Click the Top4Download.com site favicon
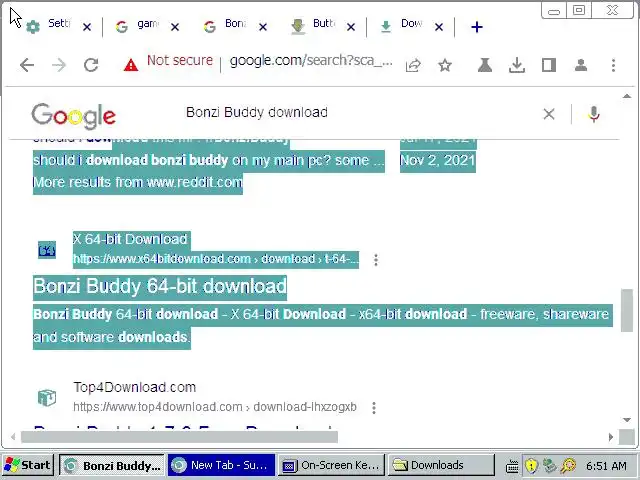Image resolution: width=640 pixels, height=480 pixels. pos(47,398)
